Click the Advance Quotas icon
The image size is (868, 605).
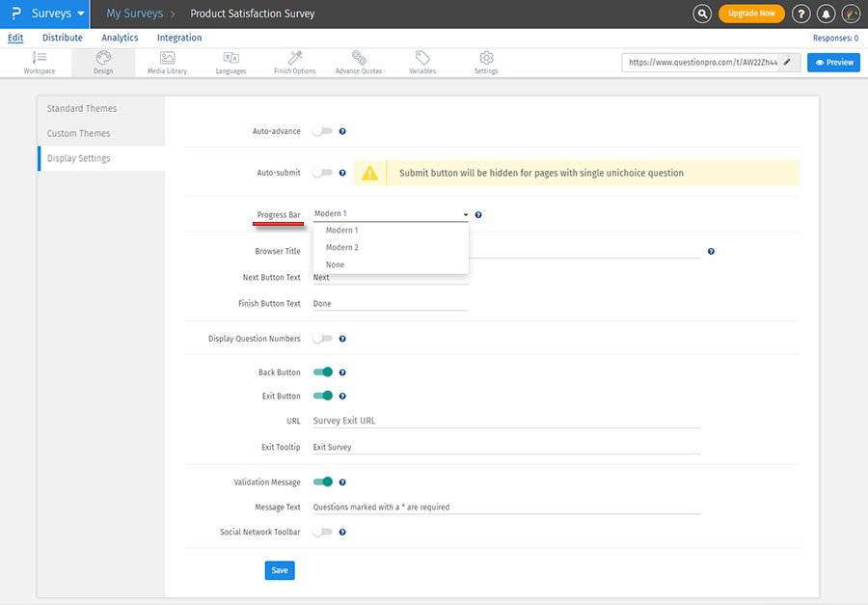358,62
